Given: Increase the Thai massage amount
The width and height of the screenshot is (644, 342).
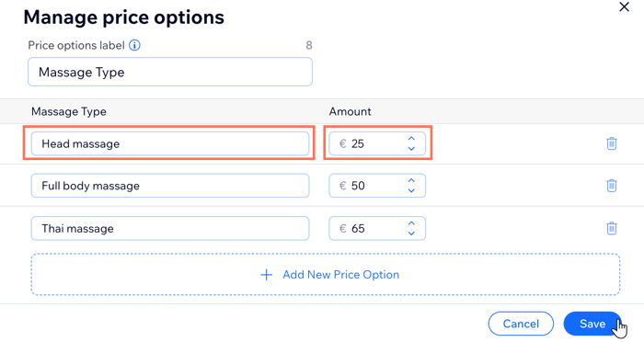Looking at the screenshot, I should click(x=411, y=223).
